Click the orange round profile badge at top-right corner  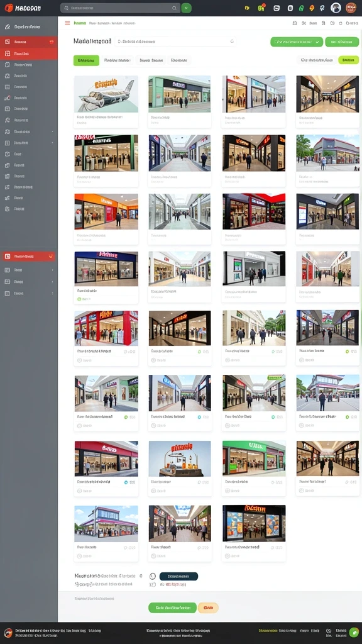click(x=351, y=8)
